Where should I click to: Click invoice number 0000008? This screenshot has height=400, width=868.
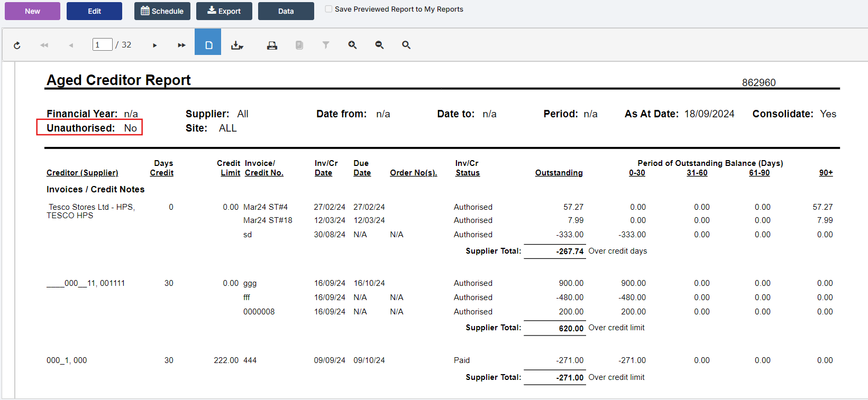[x=259, y=312]
